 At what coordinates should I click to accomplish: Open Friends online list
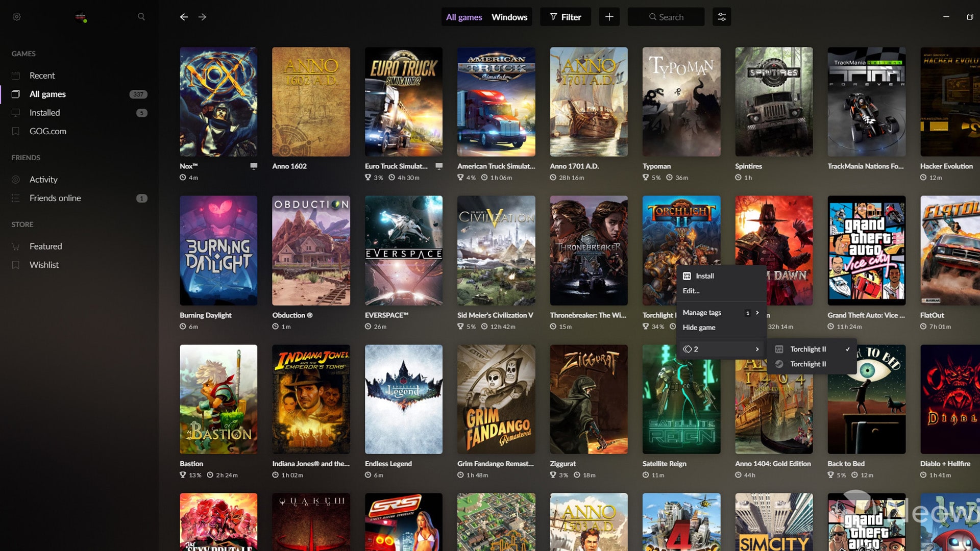click(79, 198)
